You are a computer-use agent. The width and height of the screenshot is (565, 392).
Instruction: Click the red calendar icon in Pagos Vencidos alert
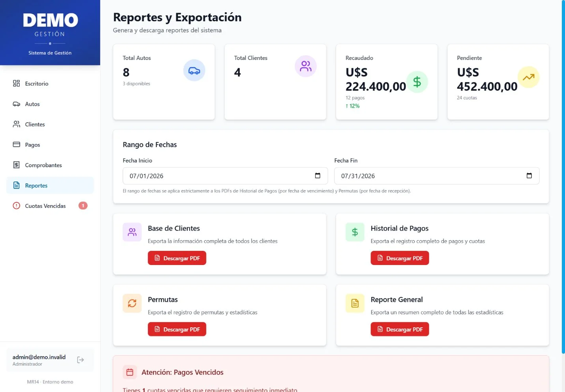coord(130,372)
